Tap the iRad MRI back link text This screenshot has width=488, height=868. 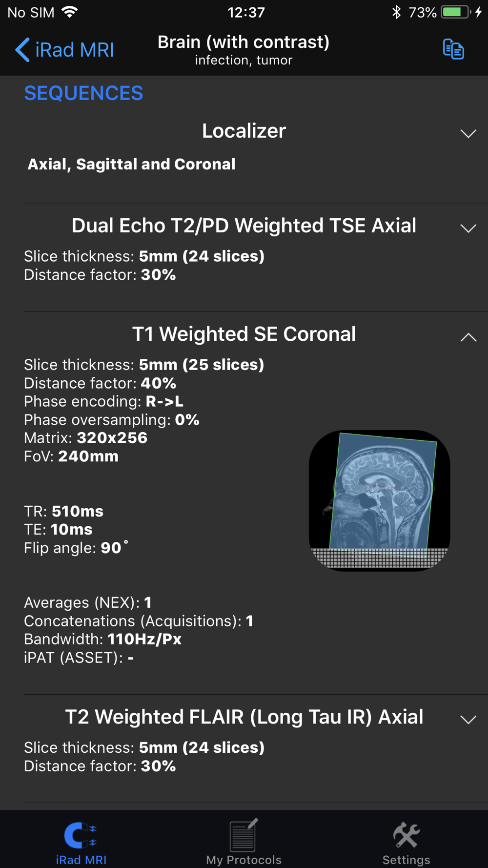[75, 50]
